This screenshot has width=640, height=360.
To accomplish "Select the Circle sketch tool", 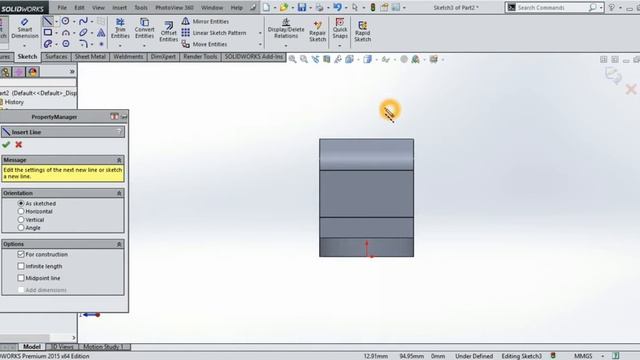I will (x=65, y=21).
